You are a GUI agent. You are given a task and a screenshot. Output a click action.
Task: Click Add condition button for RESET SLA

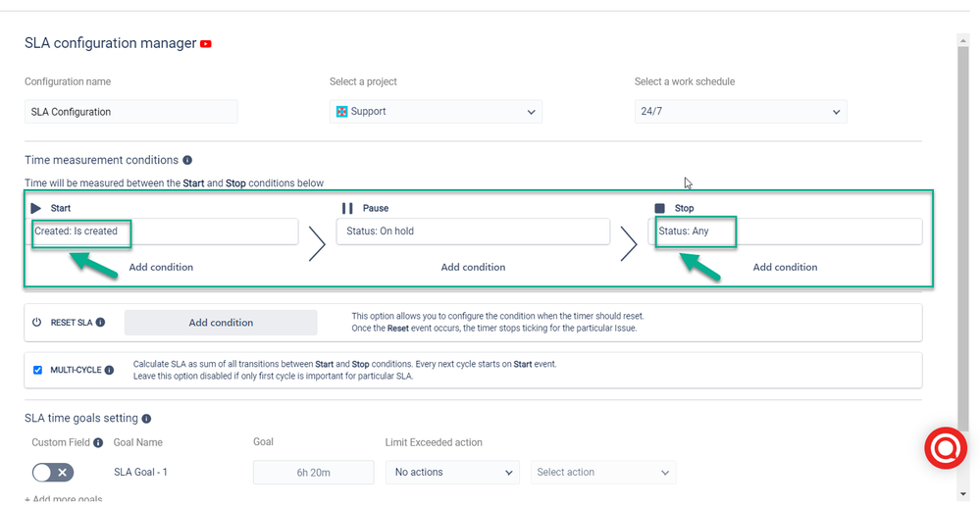[221, 323]
